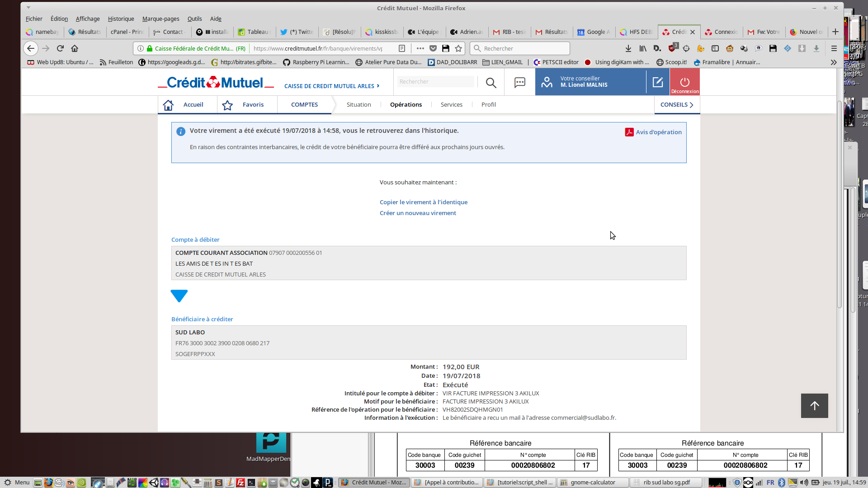This screenshot has width=868, height=488.
Task: Click the Crédit Mutuel Rechercher field
Action: [x=435, y=82]
